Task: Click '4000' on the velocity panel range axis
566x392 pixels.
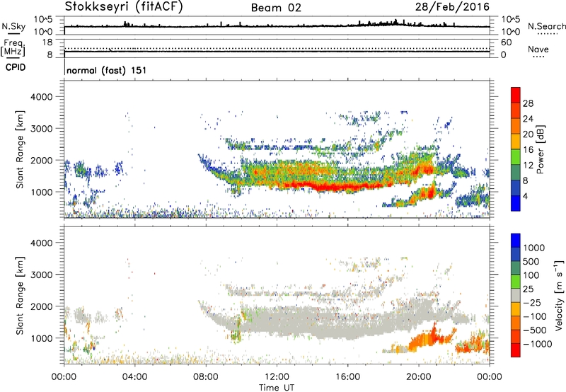Action: point(42,243)
